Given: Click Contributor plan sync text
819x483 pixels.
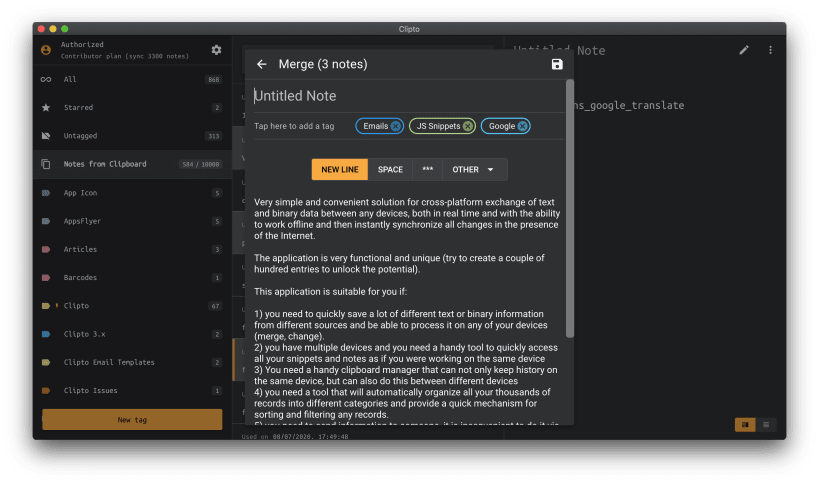Looking at the screenshot, I should [x=125, y=56].
